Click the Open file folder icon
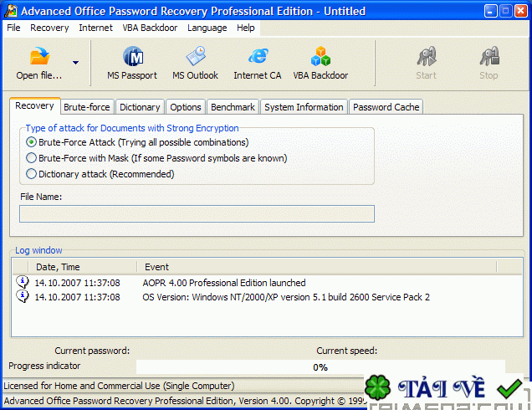The image size is (532, 410). 39,56
